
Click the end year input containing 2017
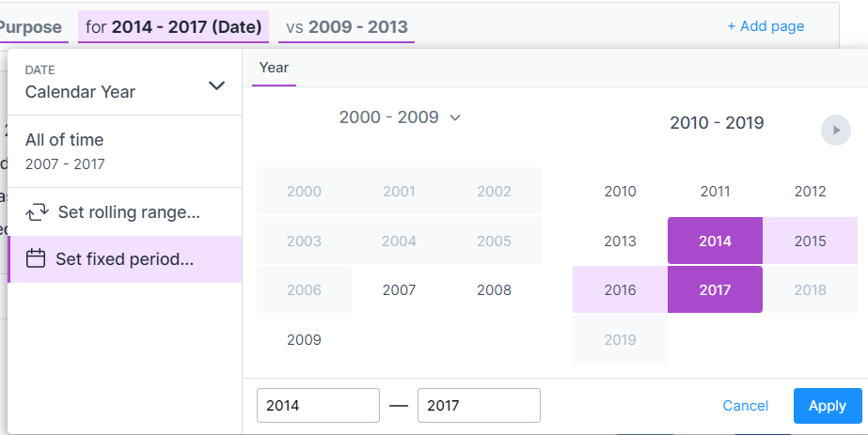[479, 406]
